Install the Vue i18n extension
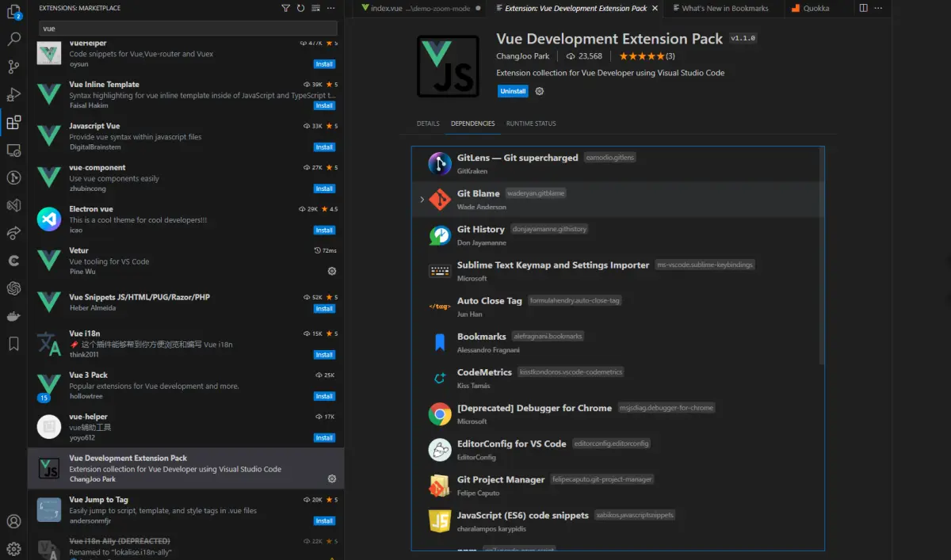 pyautogui.click(x=324, y=355)
